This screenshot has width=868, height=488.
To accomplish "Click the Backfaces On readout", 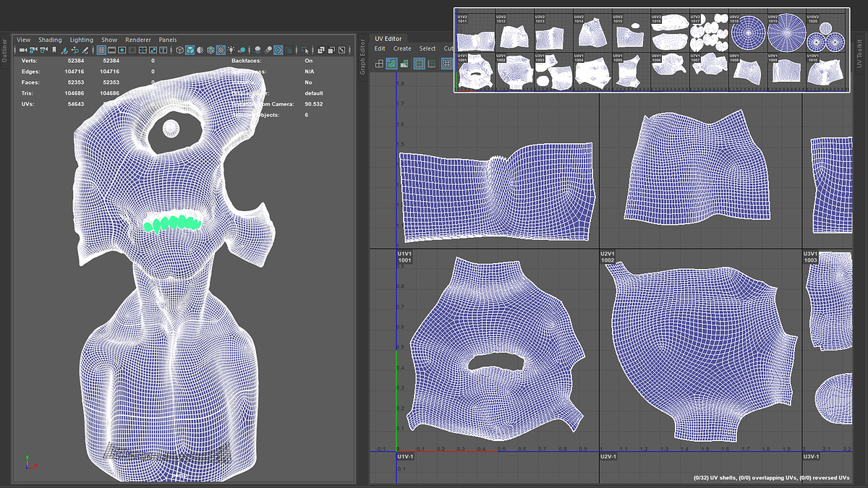I will [309, 61].
